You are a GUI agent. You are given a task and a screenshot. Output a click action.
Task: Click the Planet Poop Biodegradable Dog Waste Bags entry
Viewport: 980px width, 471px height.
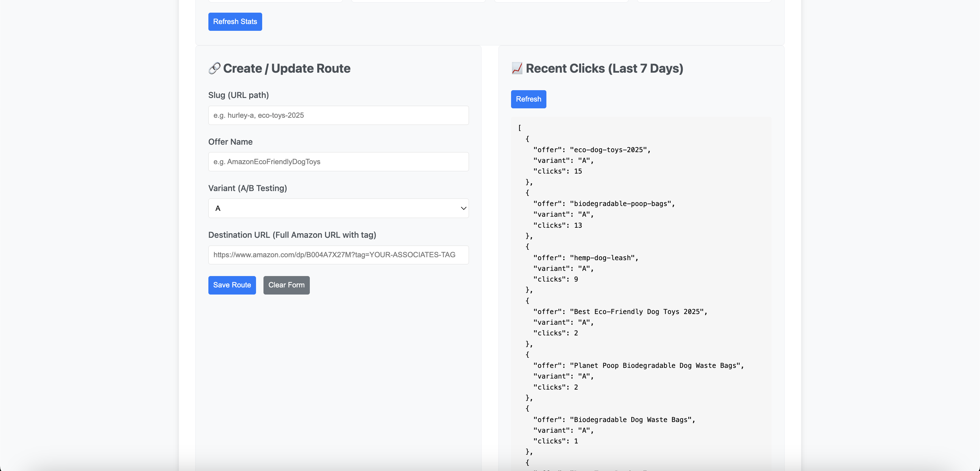(638, 365)
